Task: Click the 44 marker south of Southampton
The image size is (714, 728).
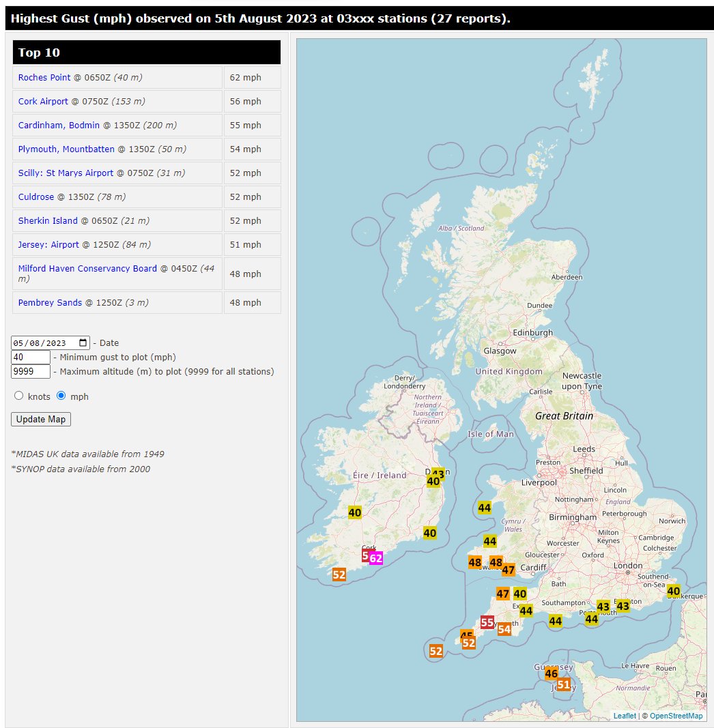Action: [555, 621]
